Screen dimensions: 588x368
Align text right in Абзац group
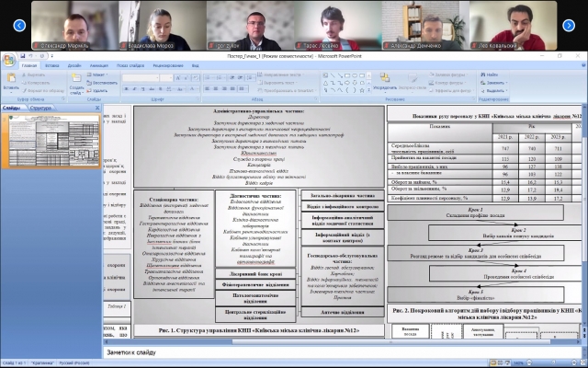click(x=224, y=89)
